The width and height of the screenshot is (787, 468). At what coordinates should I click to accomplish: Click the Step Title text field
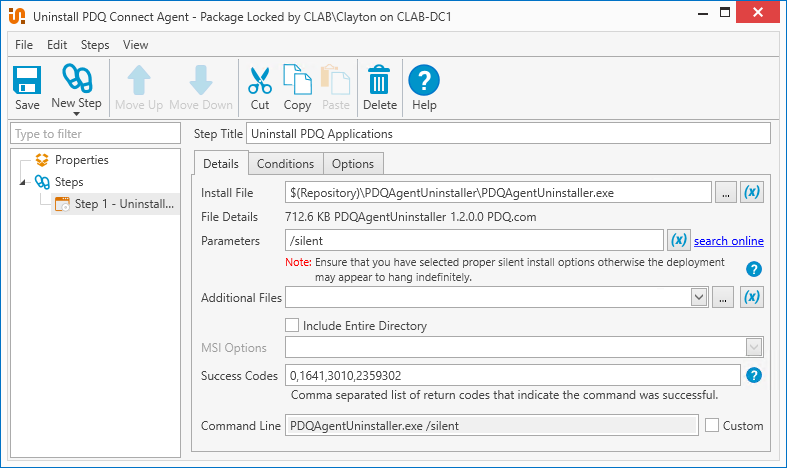click(508, 134)
